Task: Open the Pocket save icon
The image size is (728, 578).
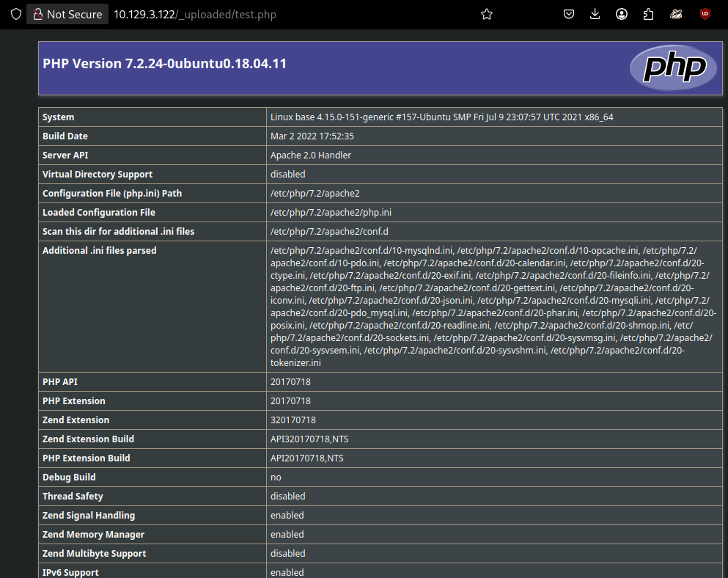Action: (569, 14)
